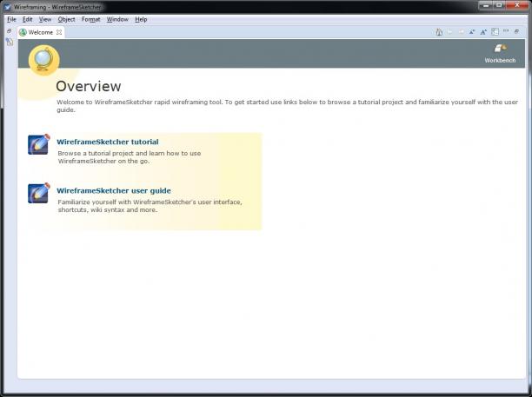Maximize the WireframeSketcher window
Screen dimensions: 532x397
point(499,5)
